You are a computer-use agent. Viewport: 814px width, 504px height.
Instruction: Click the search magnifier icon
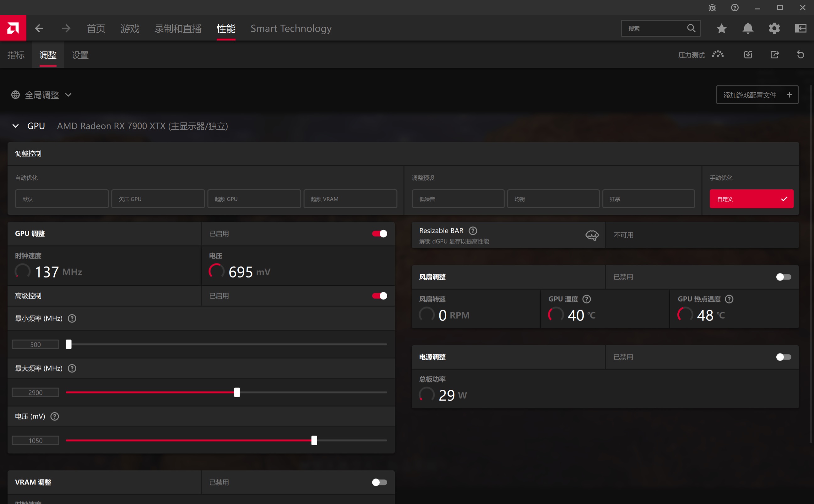[691, 28]
